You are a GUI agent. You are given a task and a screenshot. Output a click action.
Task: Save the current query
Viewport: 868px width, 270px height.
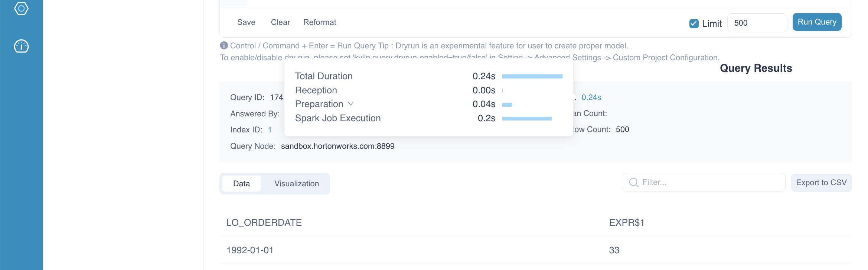pyautogui.click(x=246, y=22)
